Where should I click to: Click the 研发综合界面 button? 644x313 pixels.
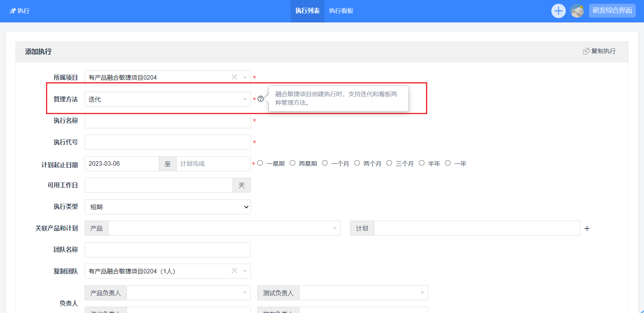[612, 11]
